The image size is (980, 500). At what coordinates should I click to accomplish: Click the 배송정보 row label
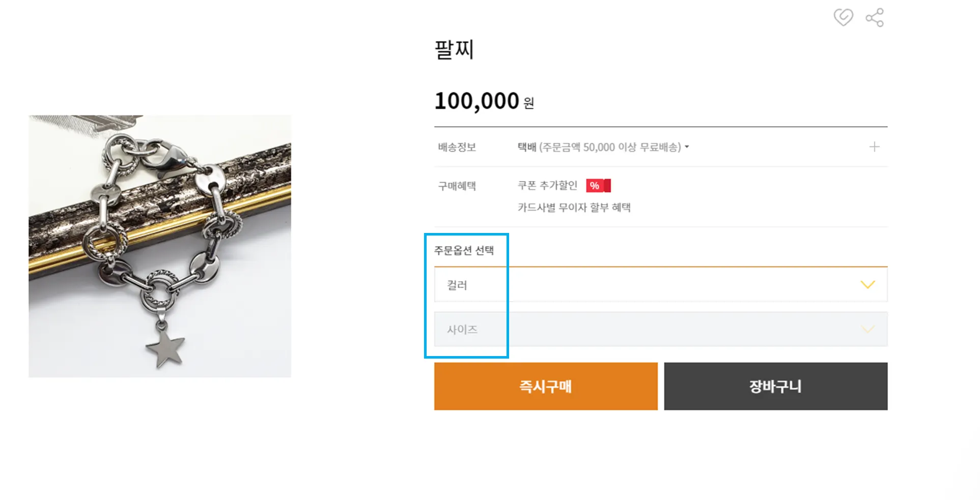coord(457,147)
